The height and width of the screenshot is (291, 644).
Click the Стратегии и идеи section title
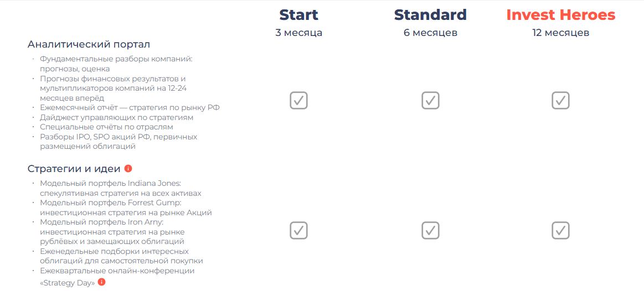pyautogui.click(x=74, y=169)
